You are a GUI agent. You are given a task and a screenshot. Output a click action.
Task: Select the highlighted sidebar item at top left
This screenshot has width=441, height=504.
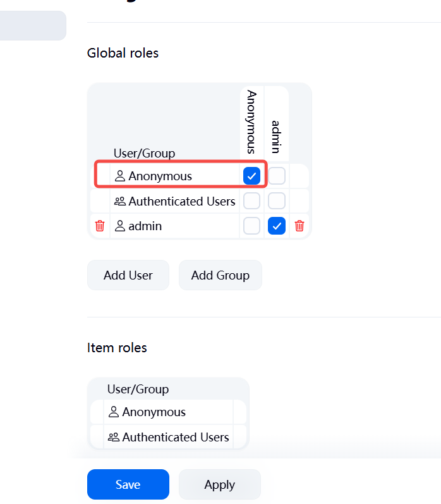coord(33,25)
